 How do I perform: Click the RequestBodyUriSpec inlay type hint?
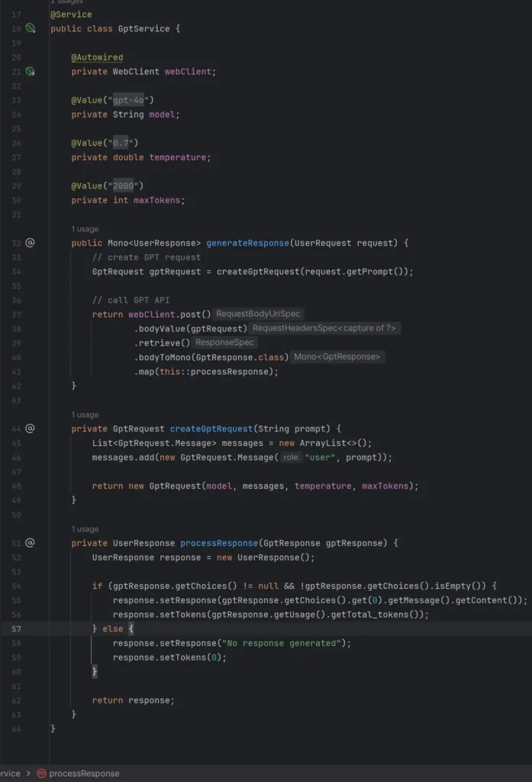pyautogui.click(x=258, y=314)
